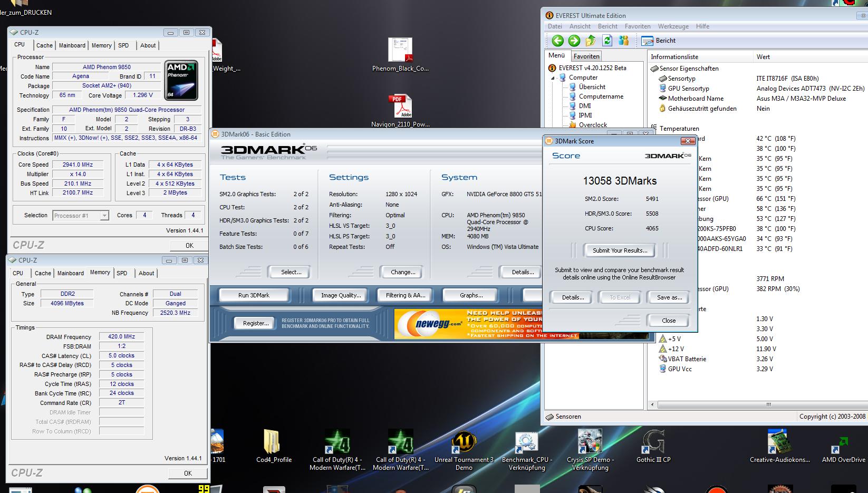Screen dimensions: 868x493
Task: Click the Navigon_2110_Pow... PDF desktop icon
Action: coord(400,111)
